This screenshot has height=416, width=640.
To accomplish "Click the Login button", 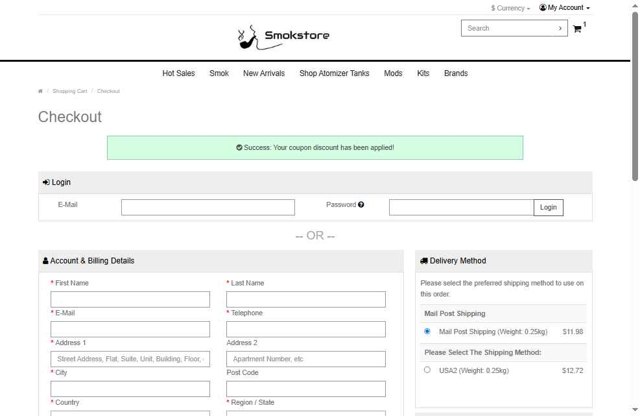I will tap(548, 207).
